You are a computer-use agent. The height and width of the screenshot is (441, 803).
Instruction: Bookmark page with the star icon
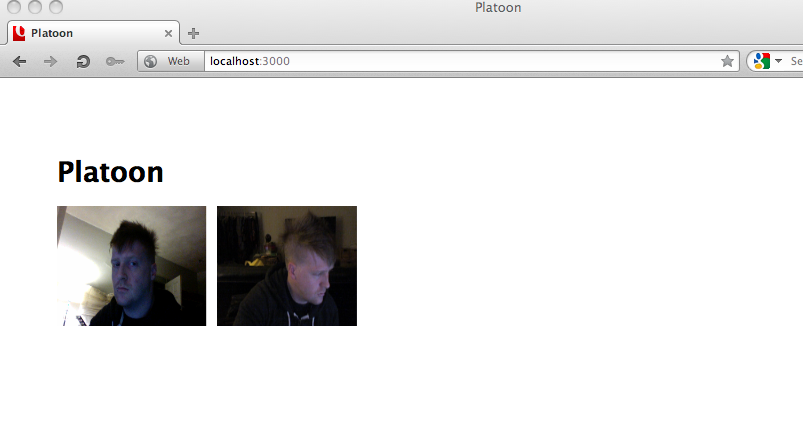727,62
